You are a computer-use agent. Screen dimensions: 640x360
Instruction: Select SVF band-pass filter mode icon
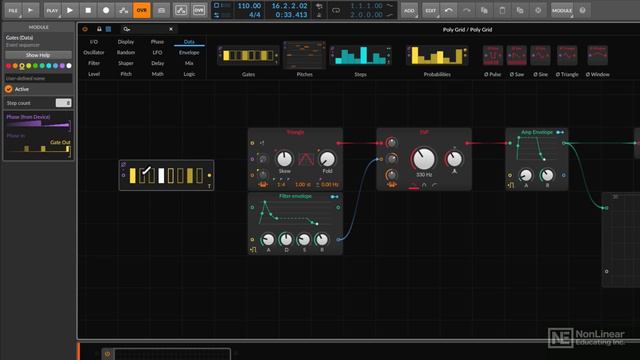pos(424,185)
